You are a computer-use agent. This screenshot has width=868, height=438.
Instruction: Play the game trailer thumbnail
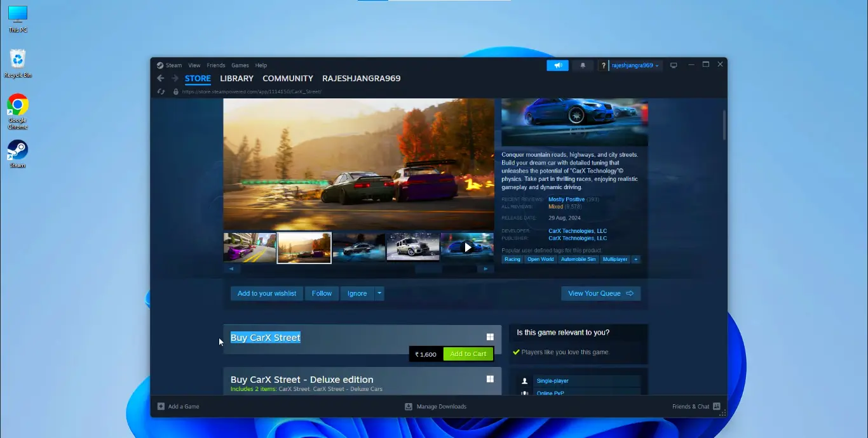467,247
